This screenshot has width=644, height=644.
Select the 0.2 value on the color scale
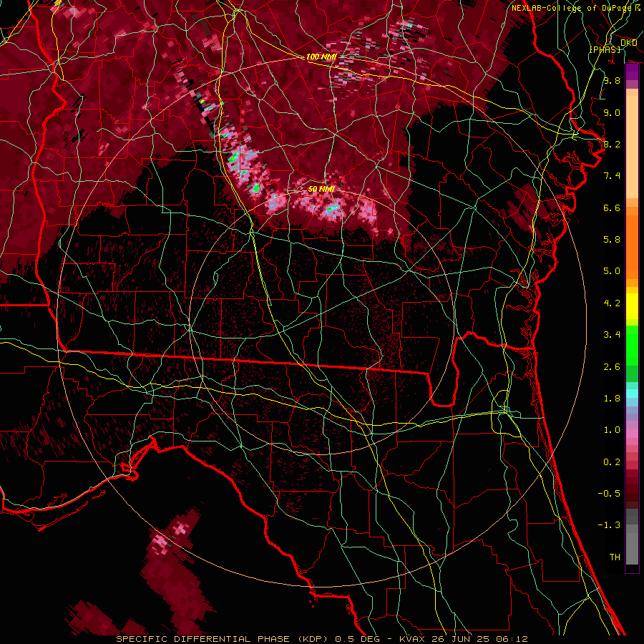click(612, 462)
